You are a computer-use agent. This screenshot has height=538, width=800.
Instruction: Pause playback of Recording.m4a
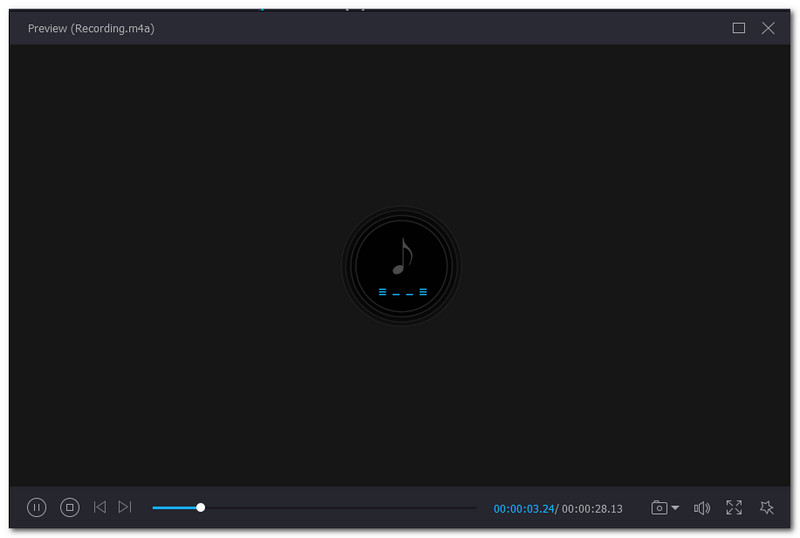coord(36,507)
